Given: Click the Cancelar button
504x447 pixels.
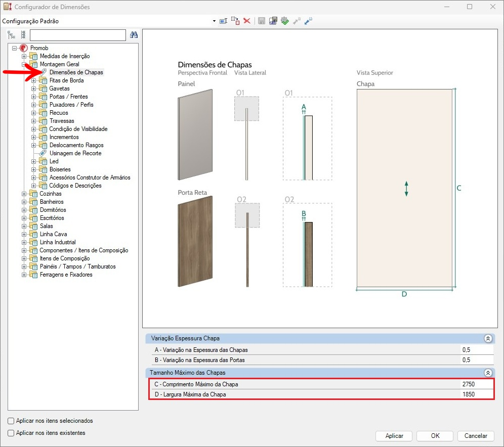Looking at the screenshot, I should [x=476, y=436].
